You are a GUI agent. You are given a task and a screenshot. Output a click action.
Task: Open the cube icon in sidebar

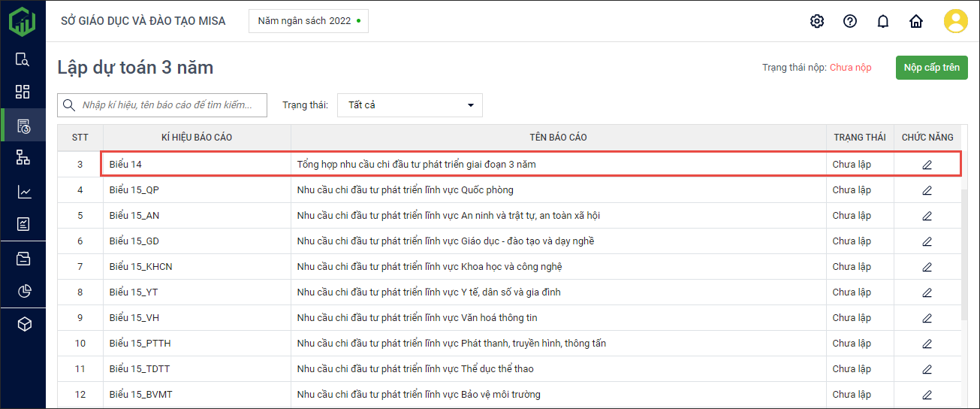pos(23,324)
